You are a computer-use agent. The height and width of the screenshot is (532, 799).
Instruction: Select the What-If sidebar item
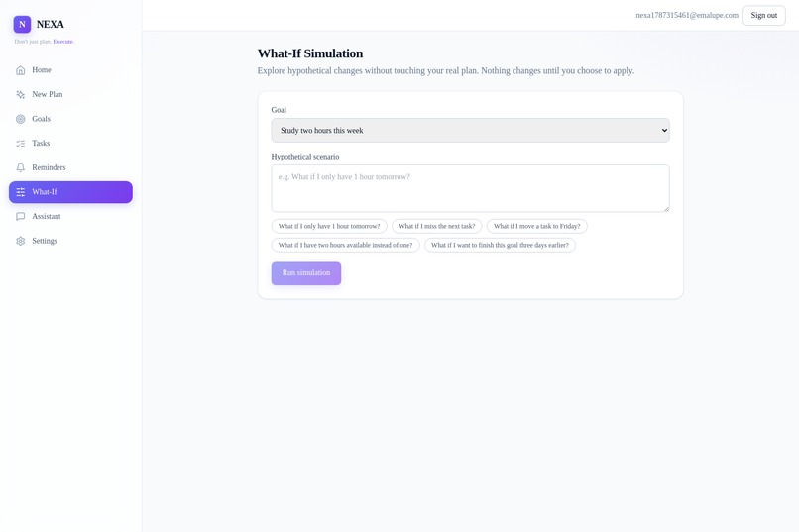click(x=70, y=192)
